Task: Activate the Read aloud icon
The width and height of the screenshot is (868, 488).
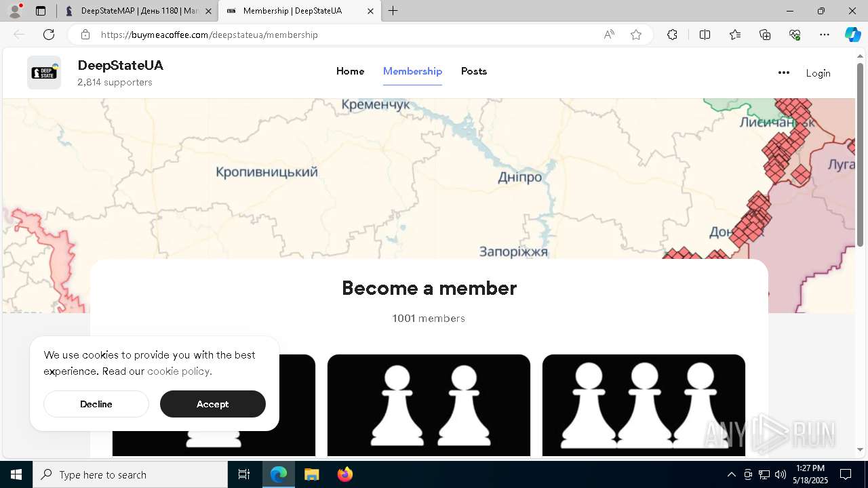Action: tap(609, 35)
